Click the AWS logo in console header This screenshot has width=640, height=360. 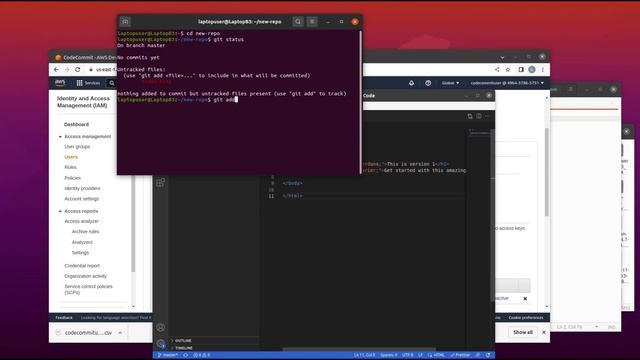(x=60, y=83)
